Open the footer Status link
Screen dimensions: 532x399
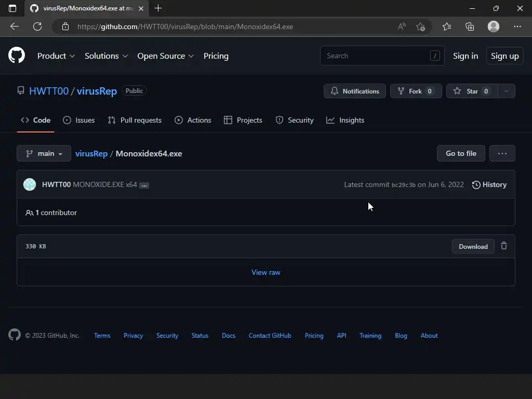[x=200, y=336]
